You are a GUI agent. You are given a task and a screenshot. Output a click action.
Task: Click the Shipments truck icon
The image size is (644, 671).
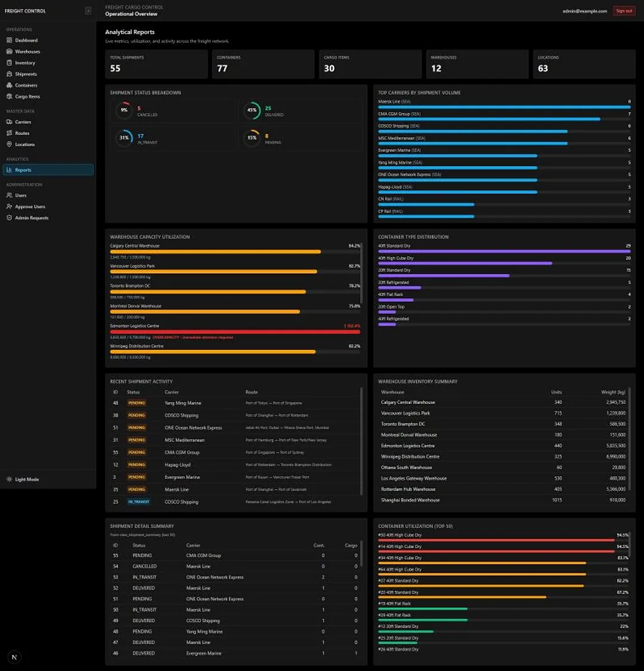coord(10,74)
